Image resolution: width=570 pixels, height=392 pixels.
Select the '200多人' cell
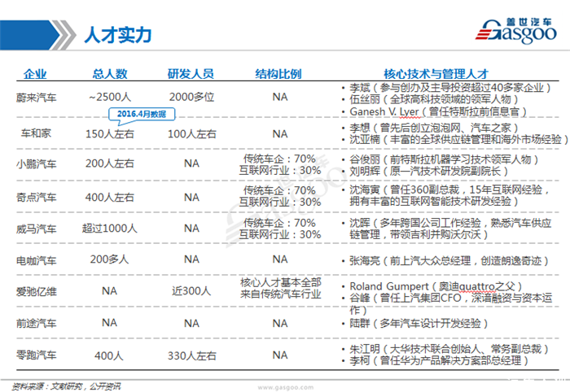click(109, 259)
